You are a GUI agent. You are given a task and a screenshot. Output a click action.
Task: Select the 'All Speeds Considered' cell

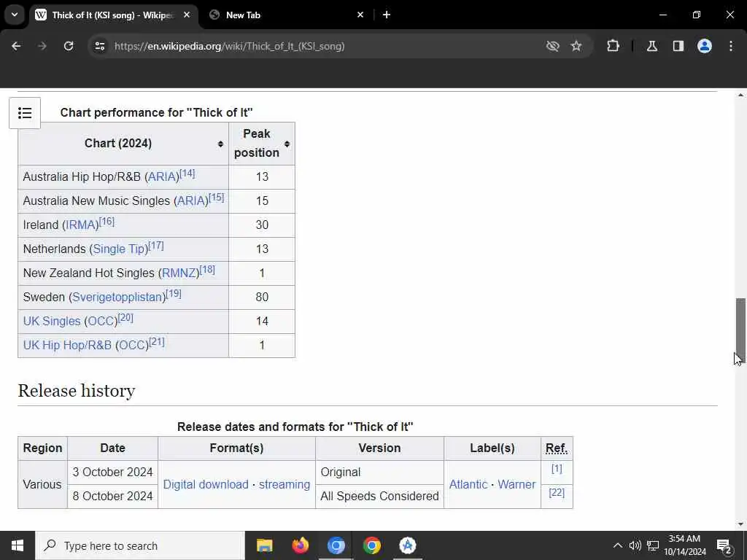(x=379, y=496)
